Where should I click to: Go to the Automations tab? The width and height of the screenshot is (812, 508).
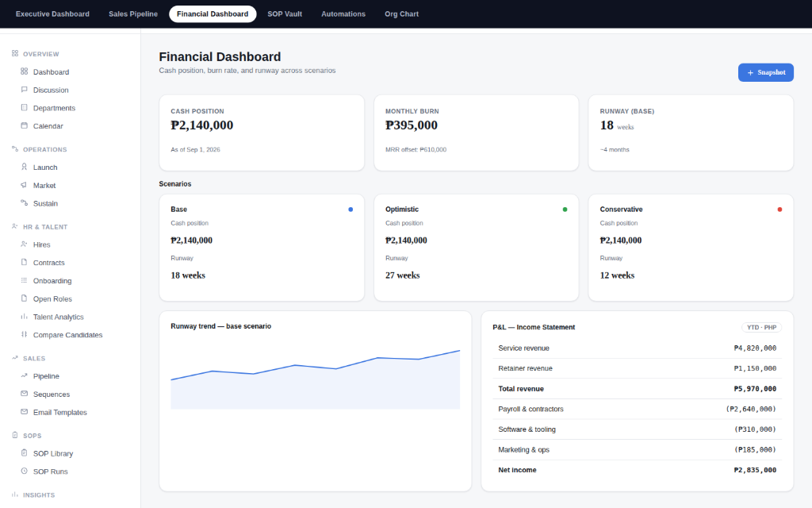point(343,14)
